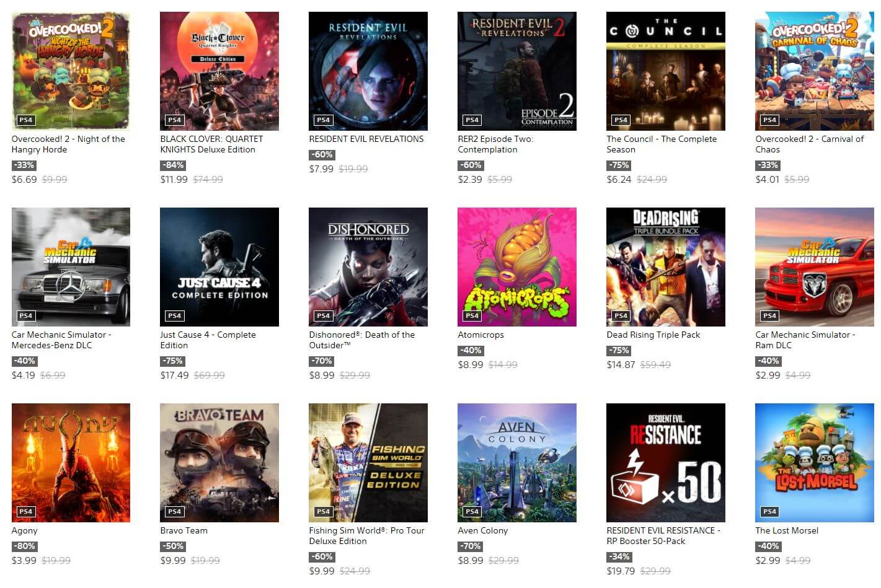Screen dimensions: 881x588
Task: Open the Black Clover Quartet Knights cover art
Action: tap(219, 71)
